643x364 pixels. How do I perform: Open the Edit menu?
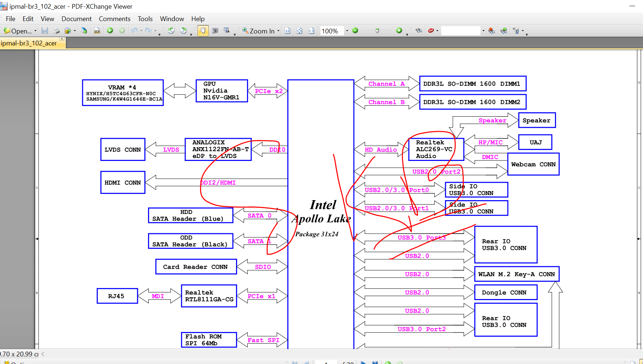pos(28,19)
